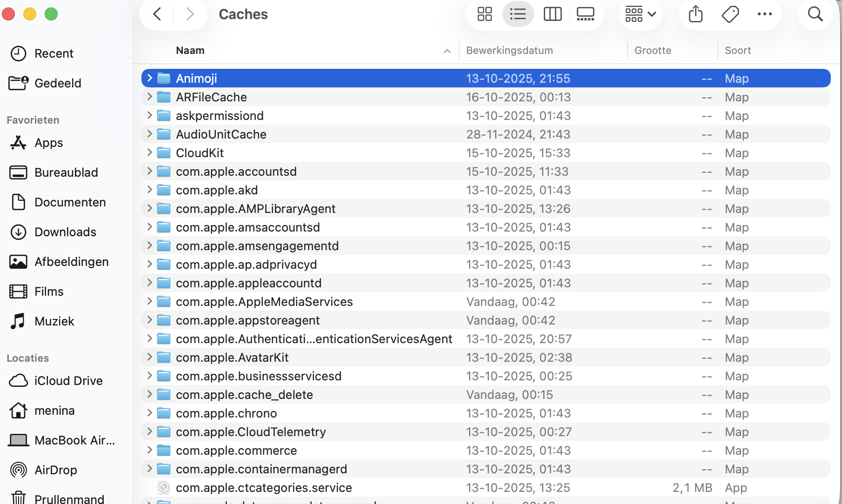The height and width of the screenshot is (504, 842).
Task: Switch to column view
Action: 552,14
